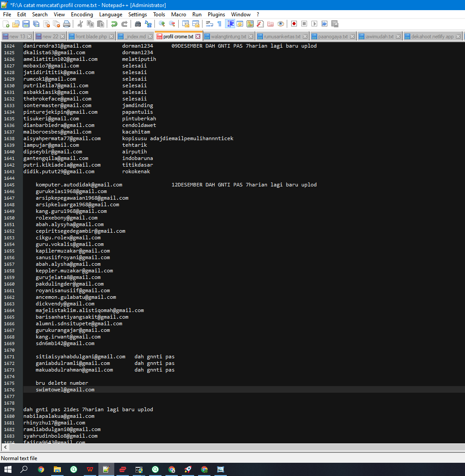This screenshot has height=476, width=465.
Task: Click the Close file toolbar icon
Action: click(46, 24)
